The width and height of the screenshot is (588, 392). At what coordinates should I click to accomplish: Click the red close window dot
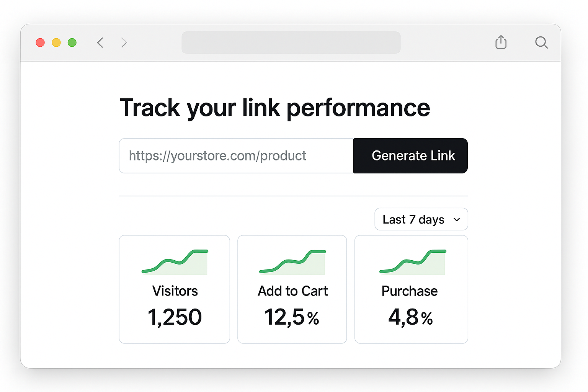[x=40, y=42]
